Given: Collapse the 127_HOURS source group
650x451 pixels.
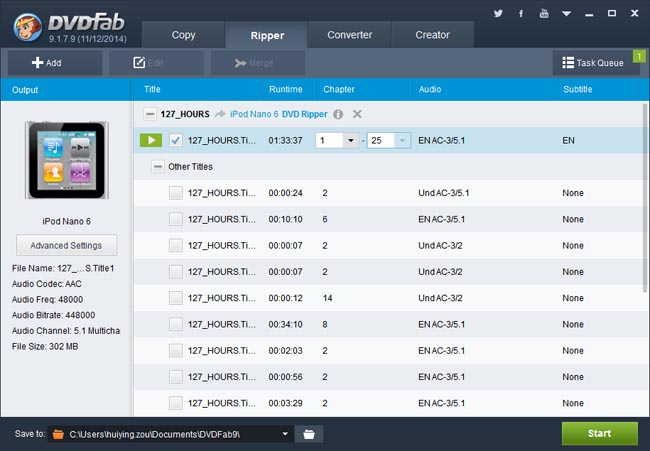Looking at the screenshot, I should coord(150,114).
